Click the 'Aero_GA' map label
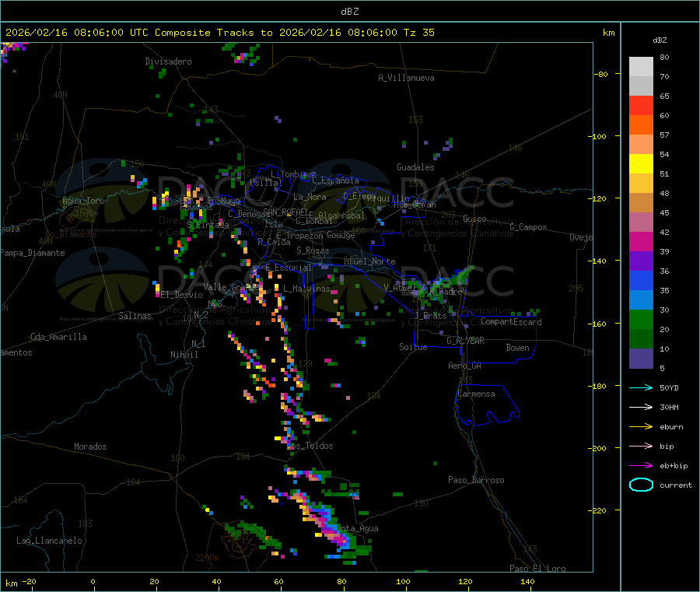 pyautogui.click(x=465, y=366)
